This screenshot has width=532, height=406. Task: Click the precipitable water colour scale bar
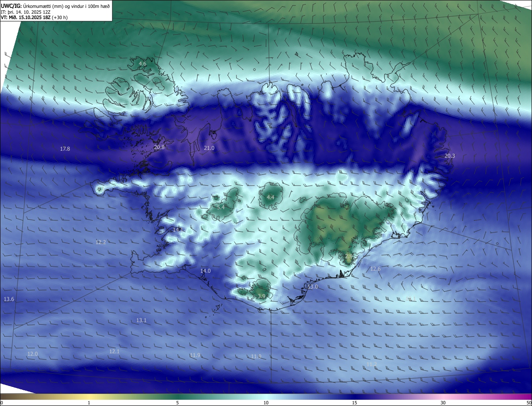tap(266, 396)
